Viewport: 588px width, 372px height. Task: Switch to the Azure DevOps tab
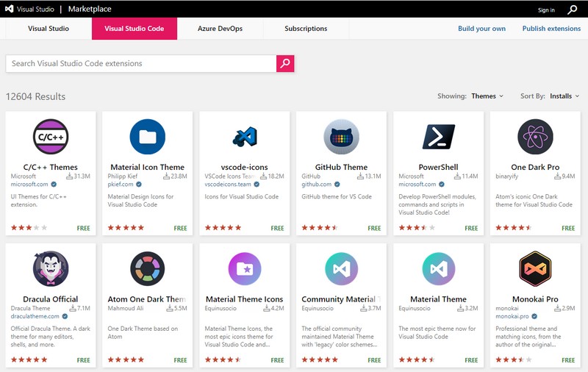220,29
